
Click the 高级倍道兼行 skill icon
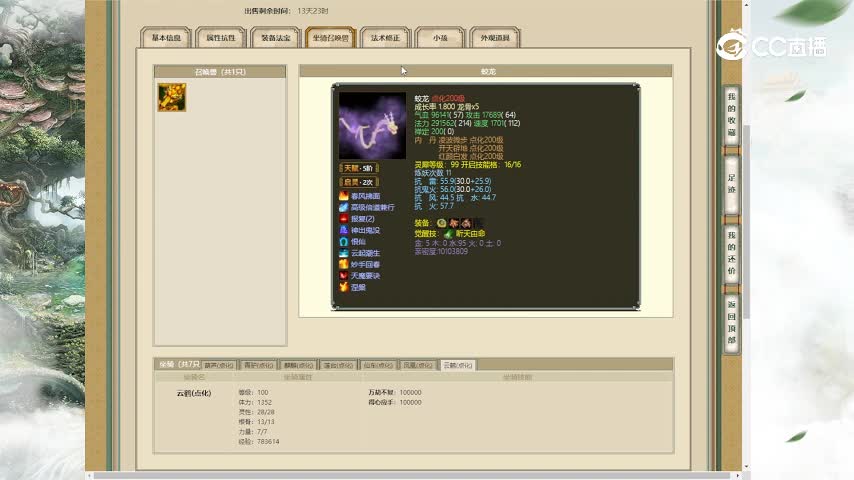[344, 207]
